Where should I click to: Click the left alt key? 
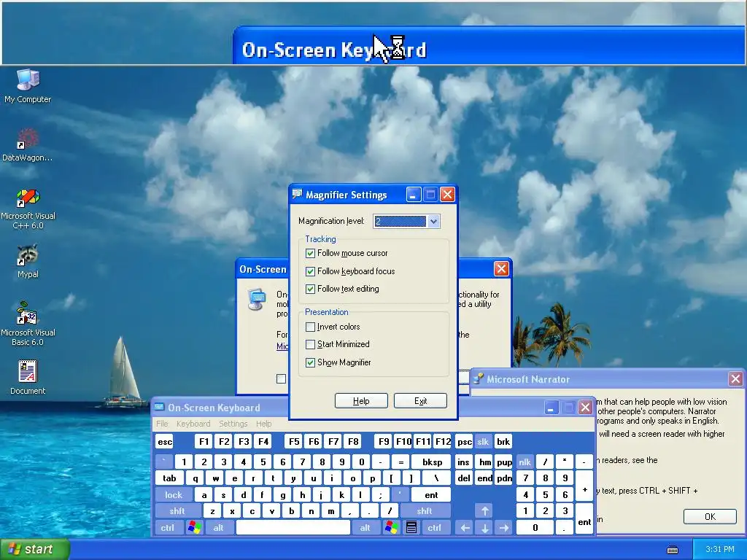[219, 528]
